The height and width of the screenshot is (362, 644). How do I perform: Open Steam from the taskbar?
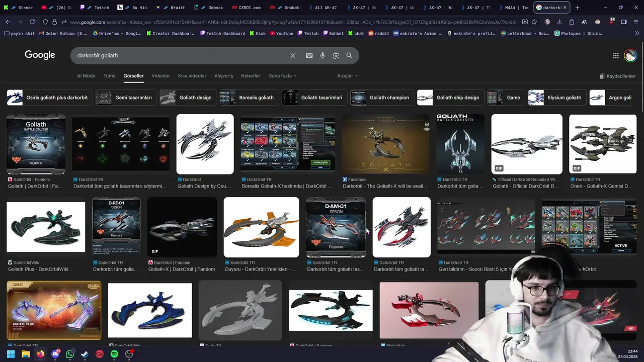[85, 354]
